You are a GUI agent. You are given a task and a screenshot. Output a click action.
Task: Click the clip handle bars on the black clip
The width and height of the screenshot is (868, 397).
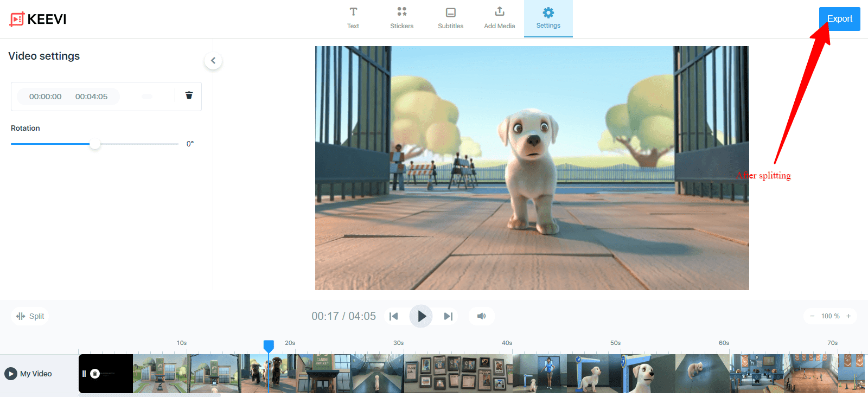click(84, 374)
